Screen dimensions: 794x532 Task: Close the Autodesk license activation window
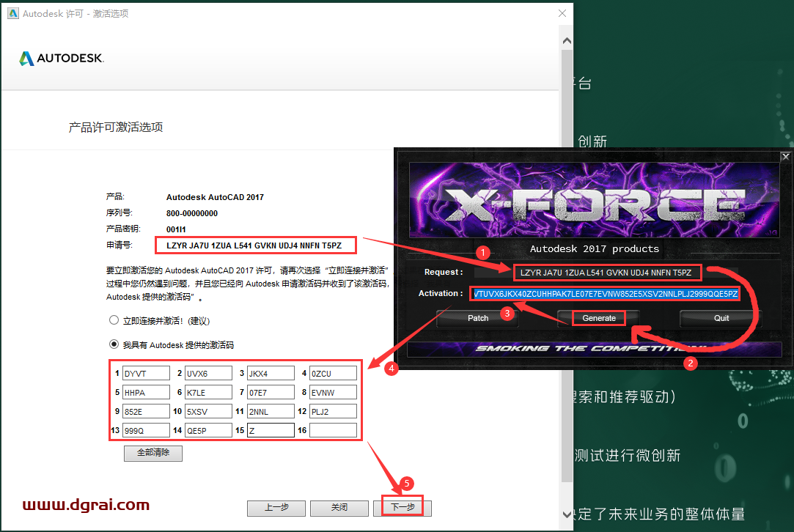point(562,13)
